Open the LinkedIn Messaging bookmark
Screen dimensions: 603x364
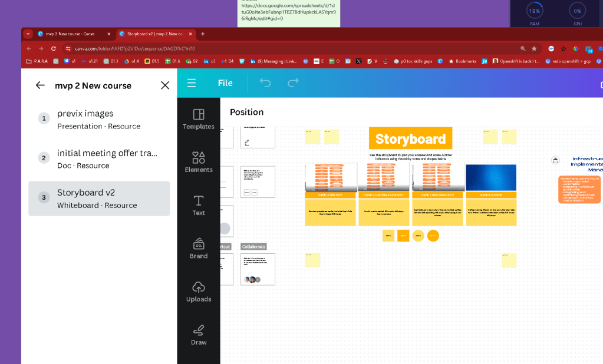[274, 61]
